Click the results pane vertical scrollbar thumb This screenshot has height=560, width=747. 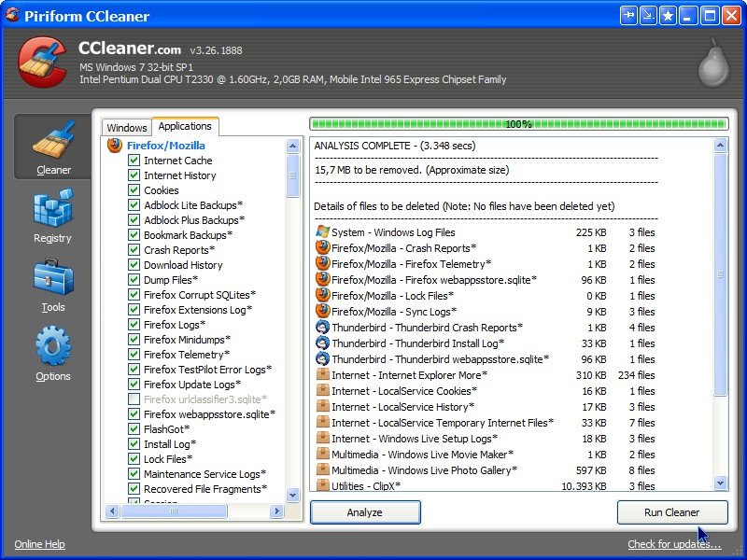click(720, 274)
